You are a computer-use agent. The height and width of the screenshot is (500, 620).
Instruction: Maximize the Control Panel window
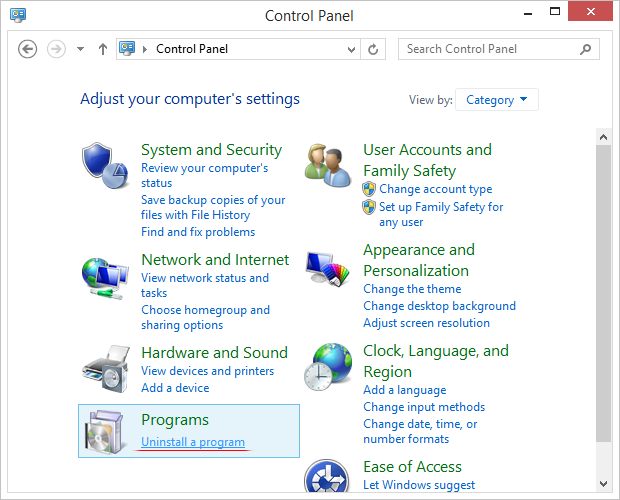click(555, 11)
